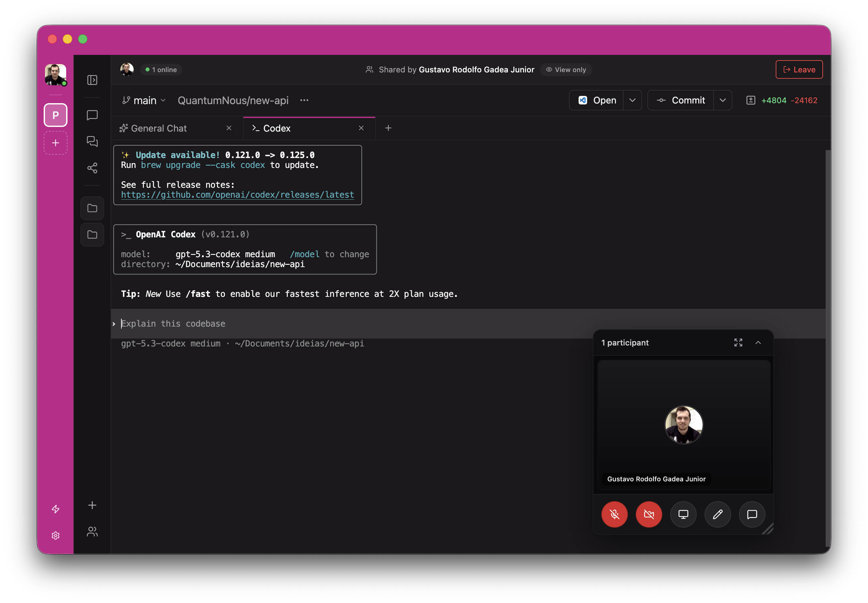Click the online user avatar in header
This screenshot has width=868, height=603.
(x=127, y=69)
